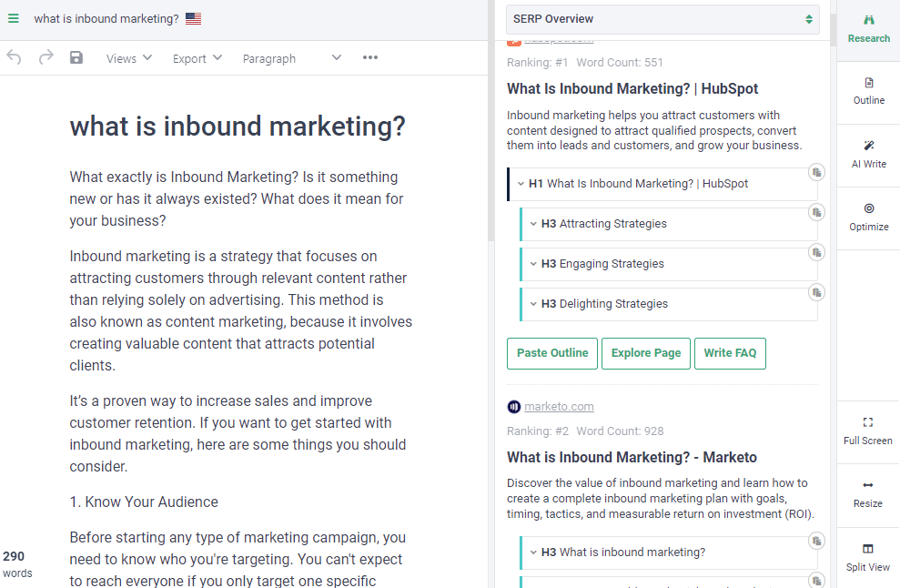Viewport: 900px width, 588px height.
Task: Open the hamburger menu icon
Action: (14, 18)
